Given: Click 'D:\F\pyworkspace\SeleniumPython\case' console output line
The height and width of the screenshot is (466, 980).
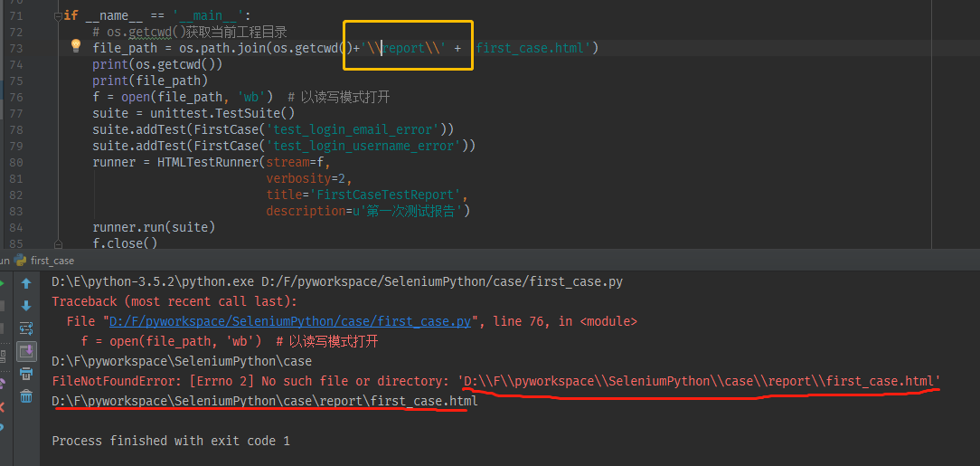Looking at the screenshot, I should click(182, 361).
